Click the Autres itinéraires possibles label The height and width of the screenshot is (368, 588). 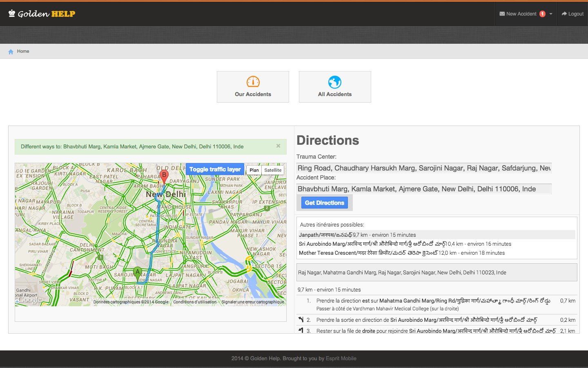pyautogui.click(x=332, y=224)
